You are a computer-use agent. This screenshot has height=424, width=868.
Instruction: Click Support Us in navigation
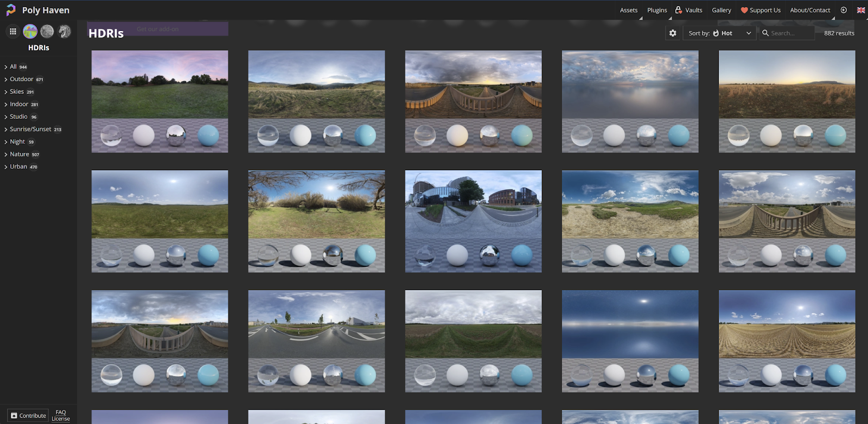761,10
